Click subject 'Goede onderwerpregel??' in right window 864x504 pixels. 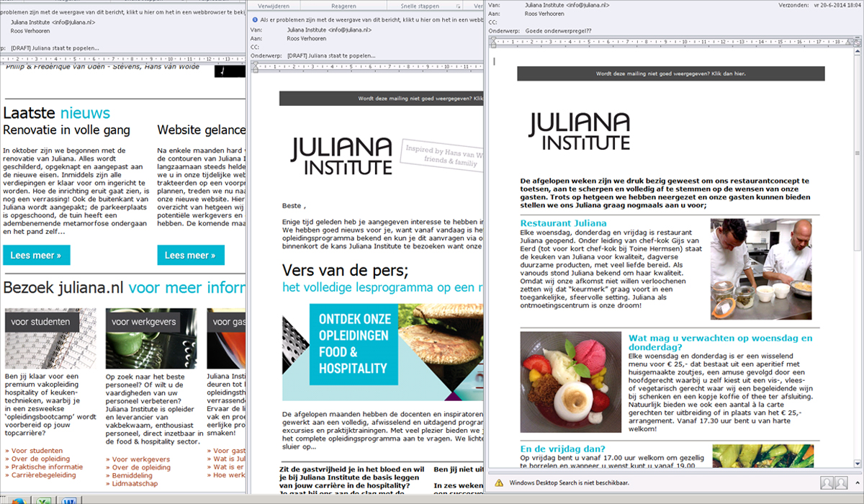[x=558, y=31]
